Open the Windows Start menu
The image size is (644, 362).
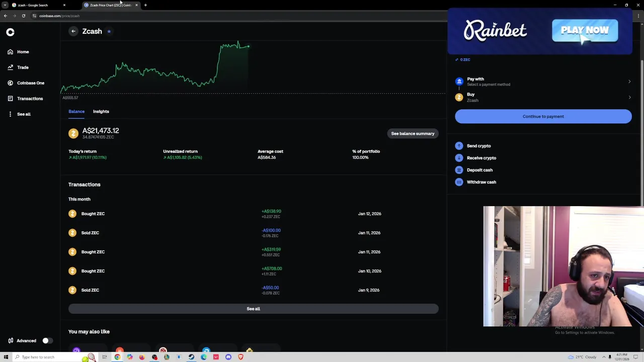click(x=6, y=357)
